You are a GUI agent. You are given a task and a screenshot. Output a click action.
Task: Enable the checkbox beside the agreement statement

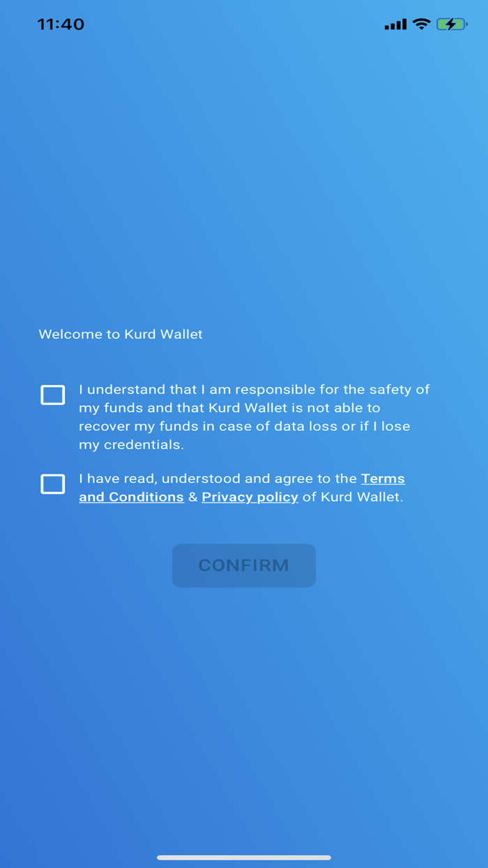click(52, 484)
